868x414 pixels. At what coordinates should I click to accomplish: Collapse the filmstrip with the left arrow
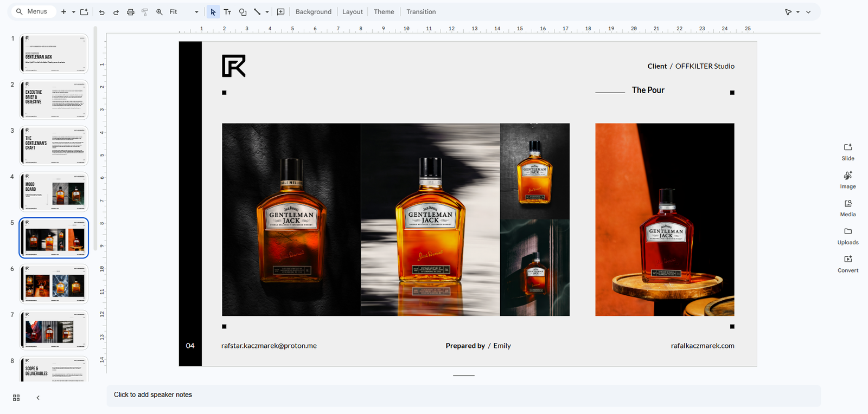pyautogui.click(x=38, y=398)
